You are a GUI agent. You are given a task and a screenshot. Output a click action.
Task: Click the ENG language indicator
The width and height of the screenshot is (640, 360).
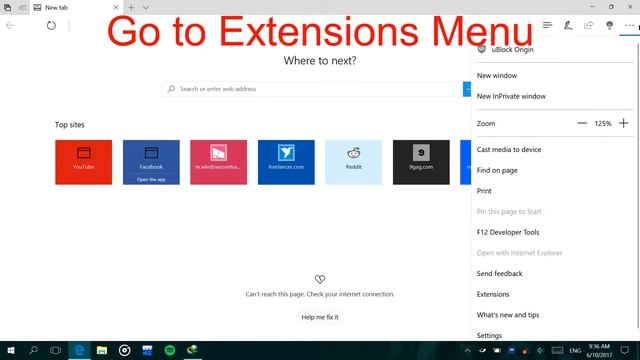point(575,351)
